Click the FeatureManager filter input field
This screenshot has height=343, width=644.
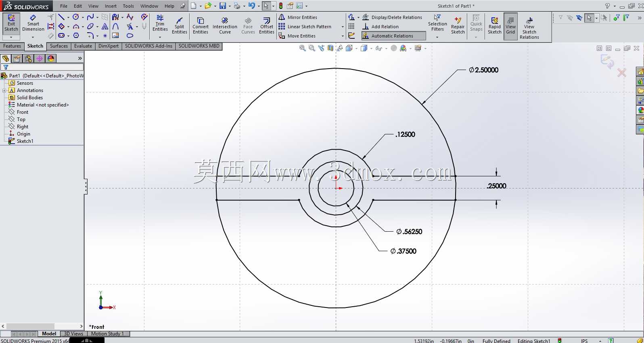coord(42,67)
